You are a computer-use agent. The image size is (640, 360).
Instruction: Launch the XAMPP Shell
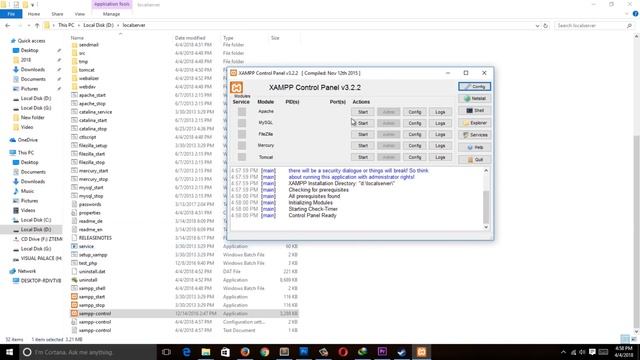(474, 111)
